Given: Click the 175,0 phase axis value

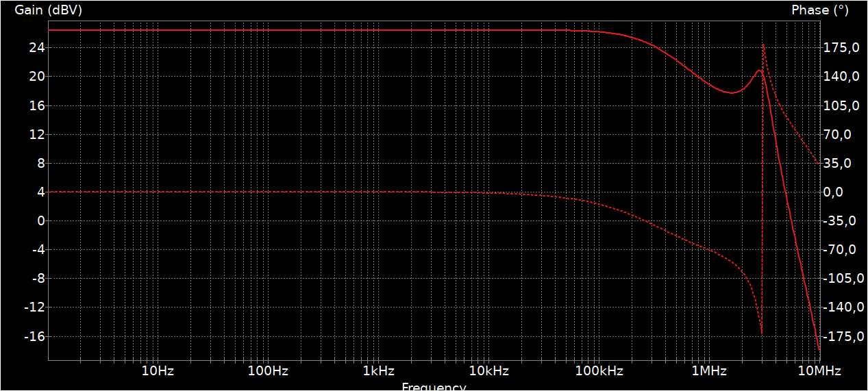Looking at the screenshot, I should click(841, 48).
